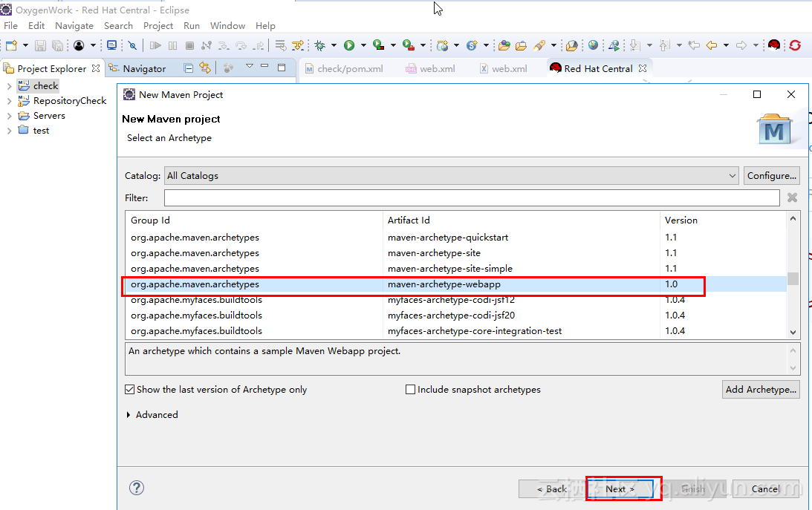This screenshot has height=510, width=812.
Task: Click the Run with coverage icon
Action: coord(379,45)
